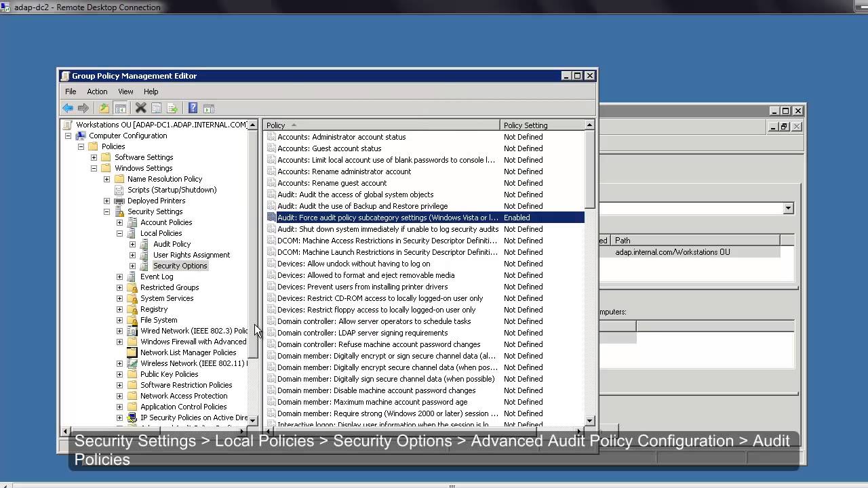Click the Enabled setting of the highlighted policy

[x=517, y=218]
